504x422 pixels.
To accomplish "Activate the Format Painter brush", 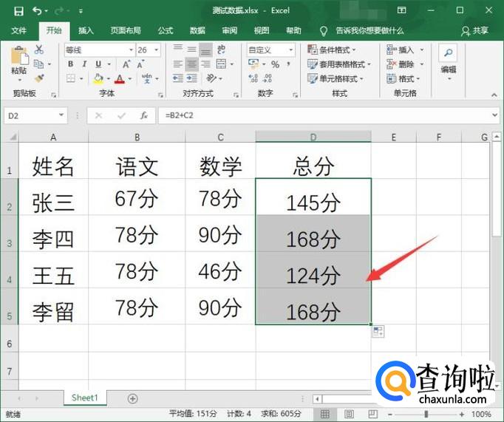I will pos(39,78).
